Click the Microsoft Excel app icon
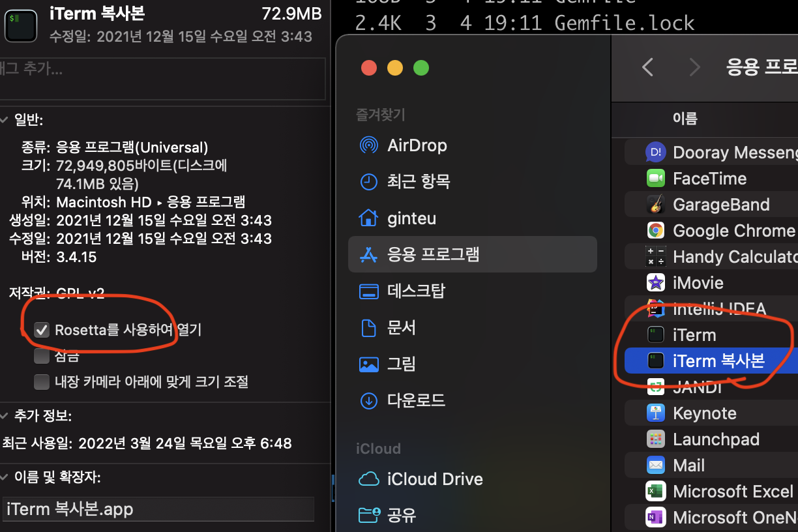798x532 pixels. tap(655, 492)
